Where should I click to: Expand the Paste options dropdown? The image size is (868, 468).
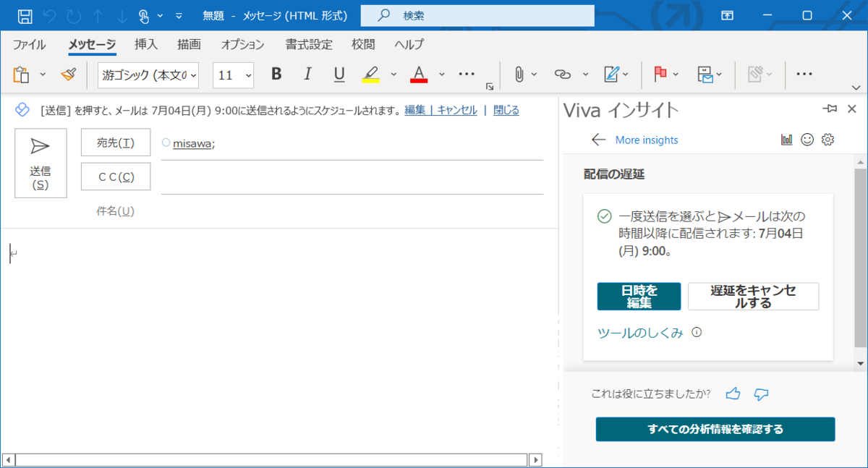(x=42, y=74)
